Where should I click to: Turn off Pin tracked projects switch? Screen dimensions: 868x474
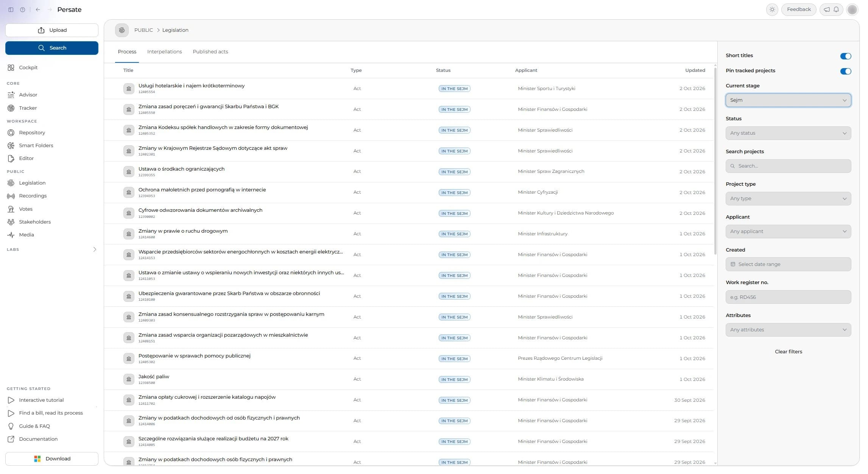coord(845,71)
